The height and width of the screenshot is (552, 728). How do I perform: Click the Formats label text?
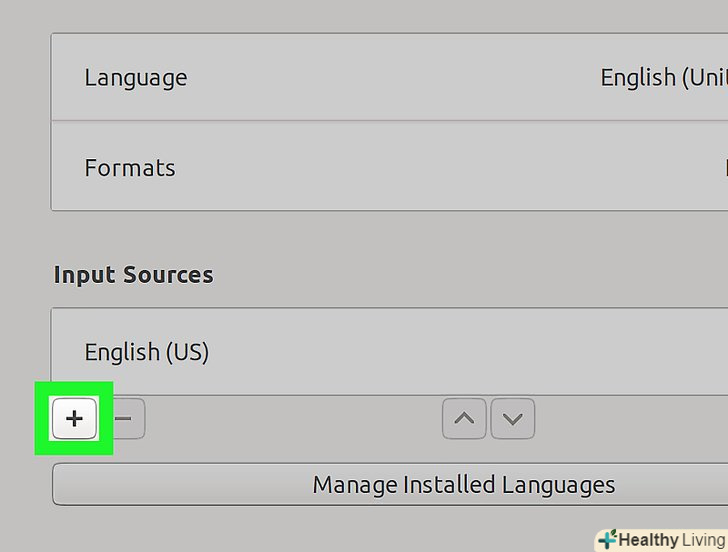pos(130,167)
